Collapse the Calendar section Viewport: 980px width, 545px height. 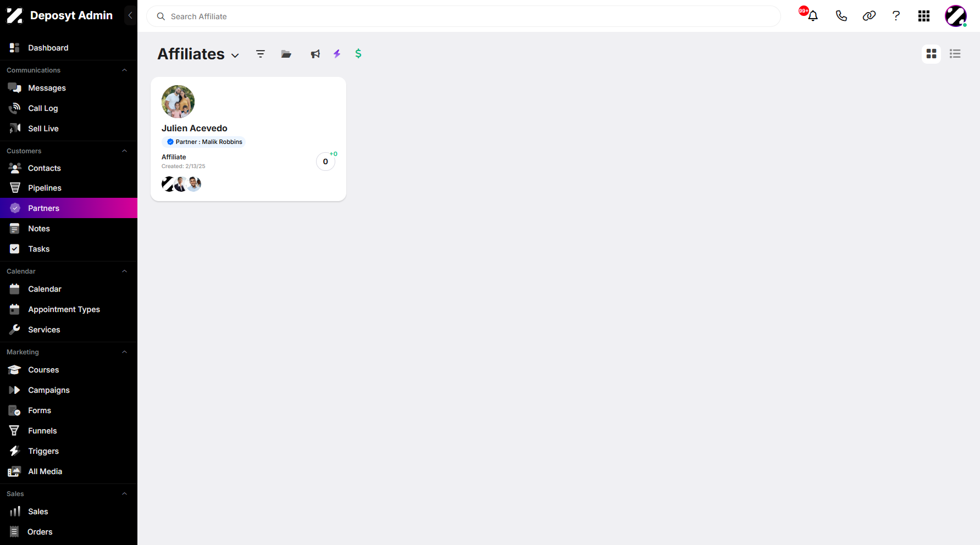[x=124, y=271]
